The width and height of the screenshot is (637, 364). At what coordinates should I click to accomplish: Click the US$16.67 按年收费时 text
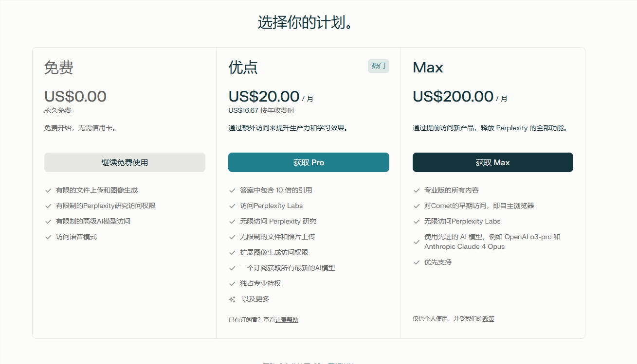click(x=261, y=110)
